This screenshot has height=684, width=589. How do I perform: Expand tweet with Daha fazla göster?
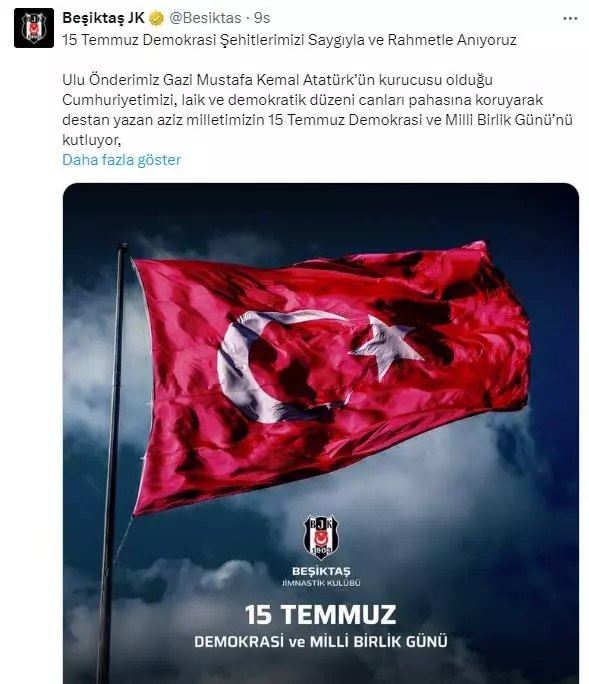[122, 160]
